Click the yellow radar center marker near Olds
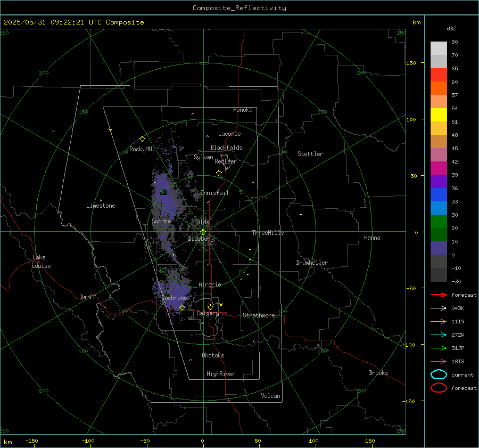The image size is (479, 448). [x=203, y=232]
